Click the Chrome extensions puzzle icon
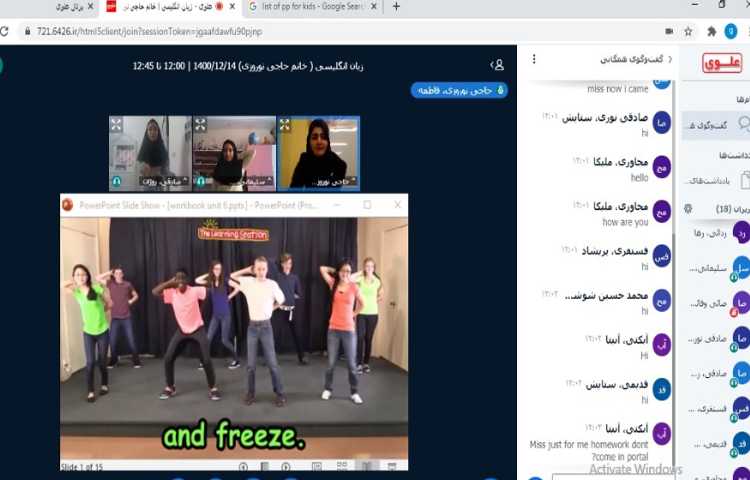The width and height of the screenshot is (750, 480). point(711,31)
